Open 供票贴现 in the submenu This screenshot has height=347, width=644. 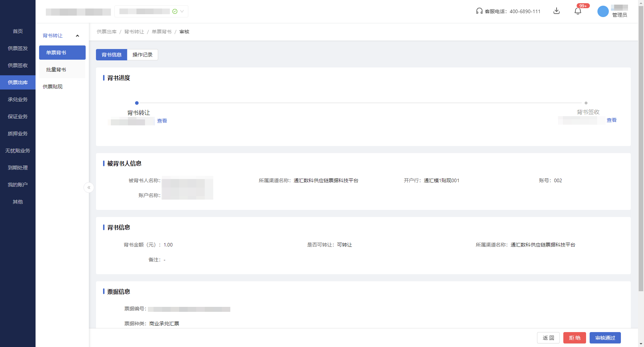click(x=53, y=87)
